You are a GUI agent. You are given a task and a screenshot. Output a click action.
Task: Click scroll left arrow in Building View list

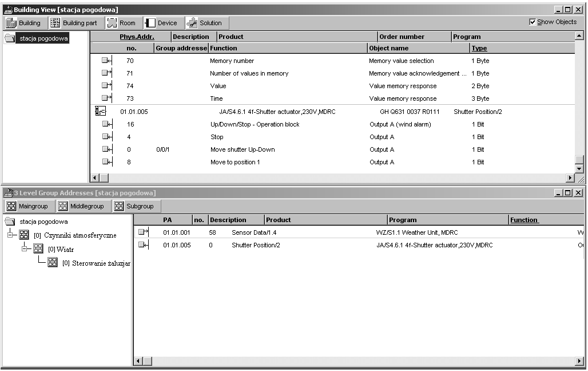pos(95,177)
